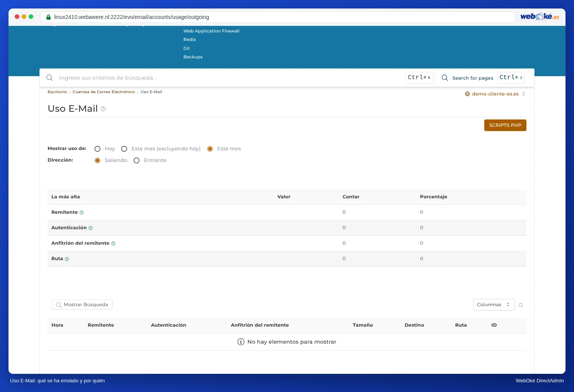Click the lock icon in the address bar
This screenshot has height=392, width=574.
(48, 17)
